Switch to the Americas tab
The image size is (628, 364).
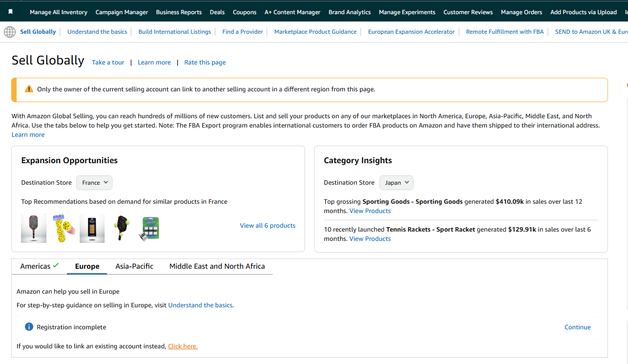pyautogui.click(x=40, y=266)
